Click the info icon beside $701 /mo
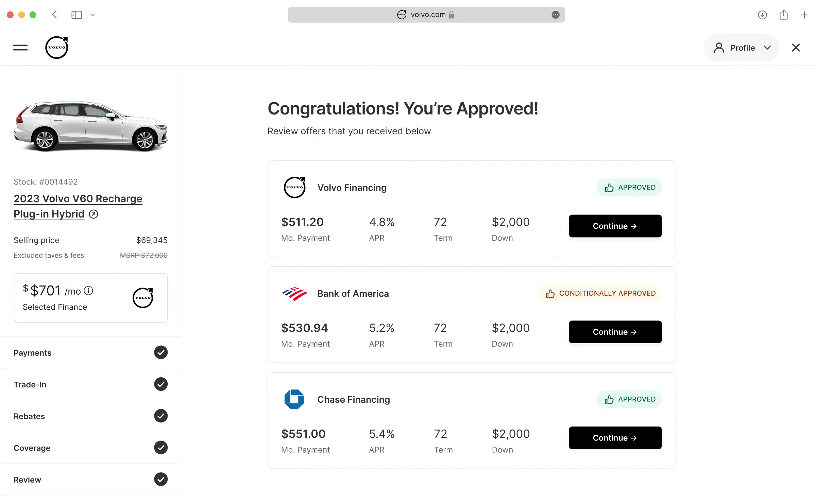The image size is (816, 504). click(88, 291)
